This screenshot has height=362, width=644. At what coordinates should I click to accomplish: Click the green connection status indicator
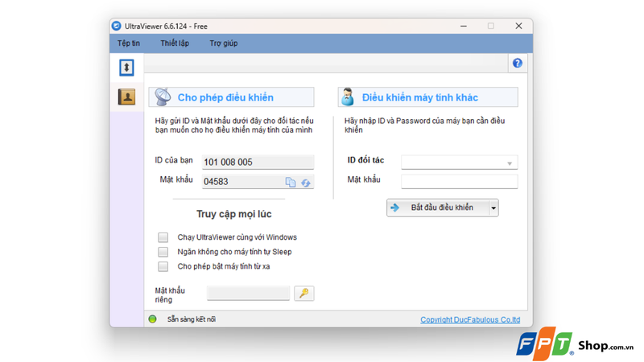coord(152,319)
